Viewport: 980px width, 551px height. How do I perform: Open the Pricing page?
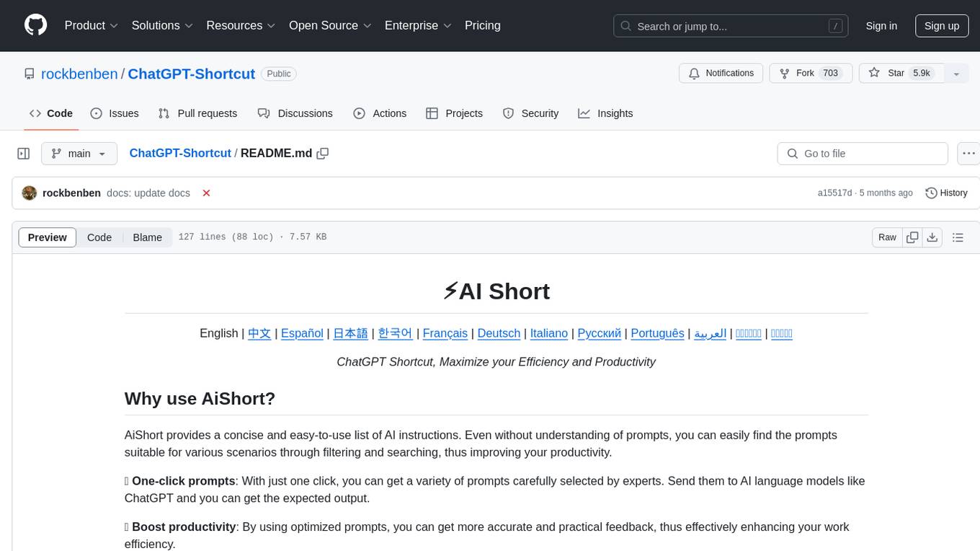[x=483, y=25]
